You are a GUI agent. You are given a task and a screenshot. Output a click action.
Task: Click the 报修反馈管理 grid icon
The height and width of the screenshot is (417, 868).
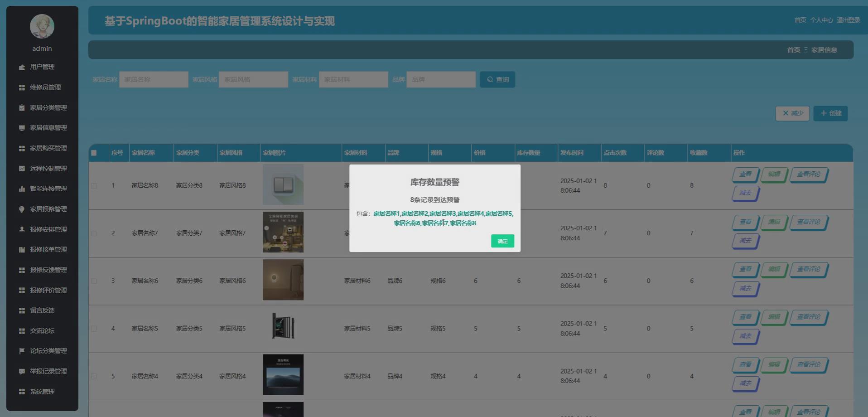22,270
